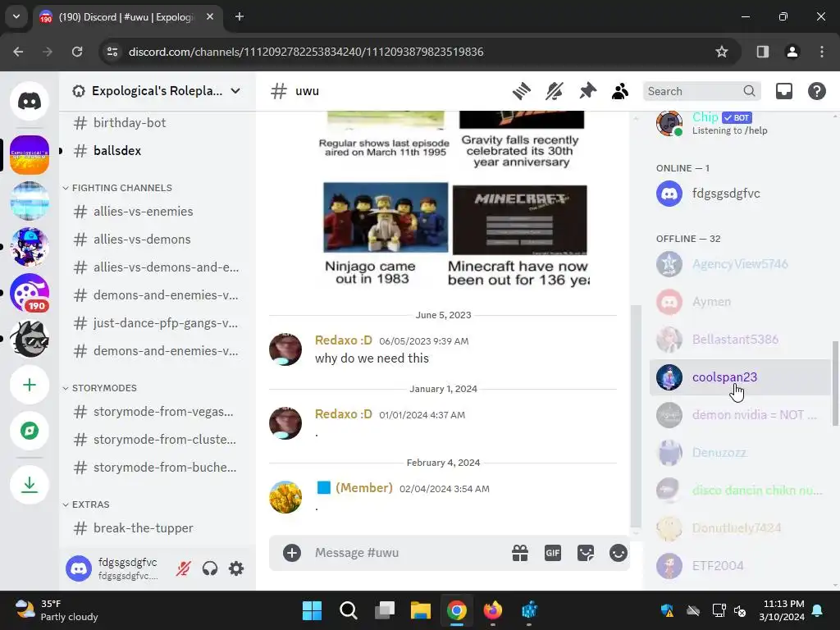Click offline member ETF2004
This screenshot has height=630, width=840.
(x=740, y=566)
